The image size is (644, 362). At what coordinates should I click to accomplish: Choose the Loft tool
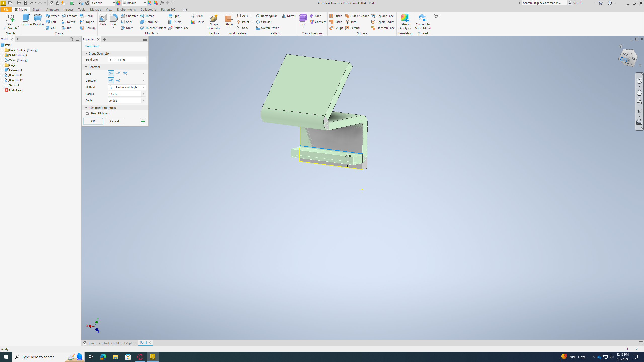coord(51,22)
